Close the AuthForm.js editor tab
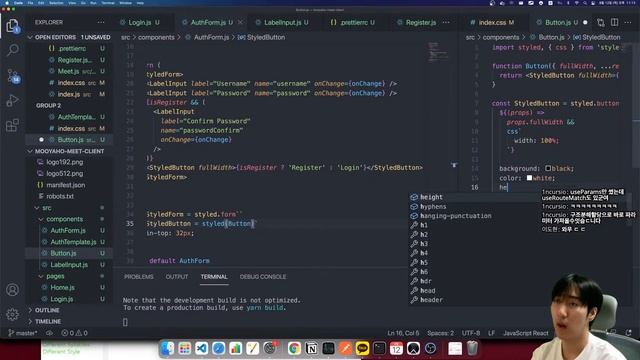The width and height of the screenshot is (640, 360). point(240,22)
